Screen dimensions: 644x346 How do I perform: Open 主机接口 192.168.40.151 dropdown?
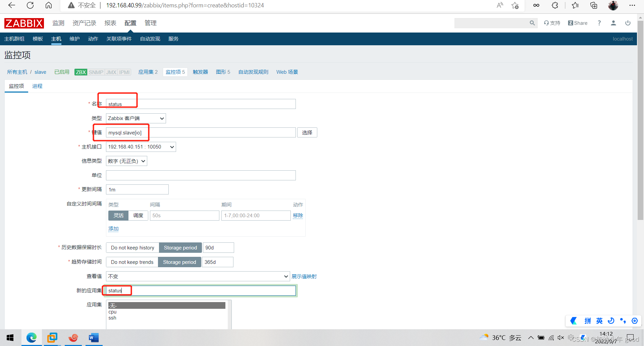tap(141, 147)
